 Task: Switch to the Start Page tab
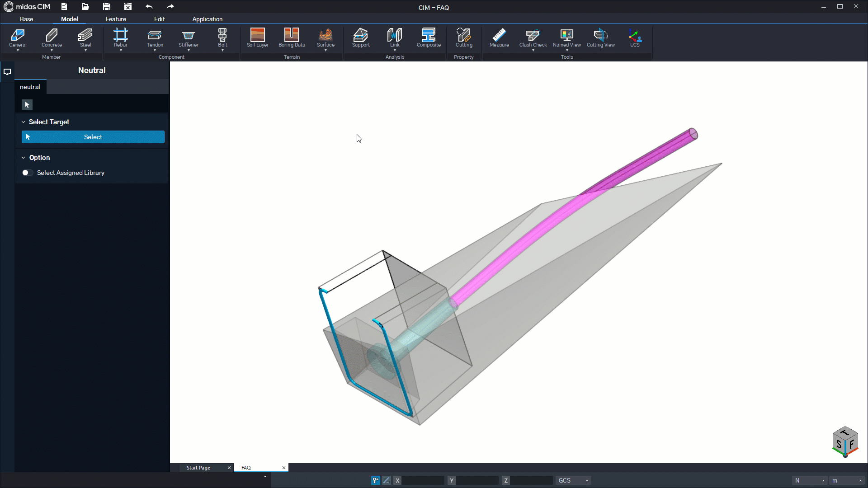pyautogui.click(x=198, y=468)
